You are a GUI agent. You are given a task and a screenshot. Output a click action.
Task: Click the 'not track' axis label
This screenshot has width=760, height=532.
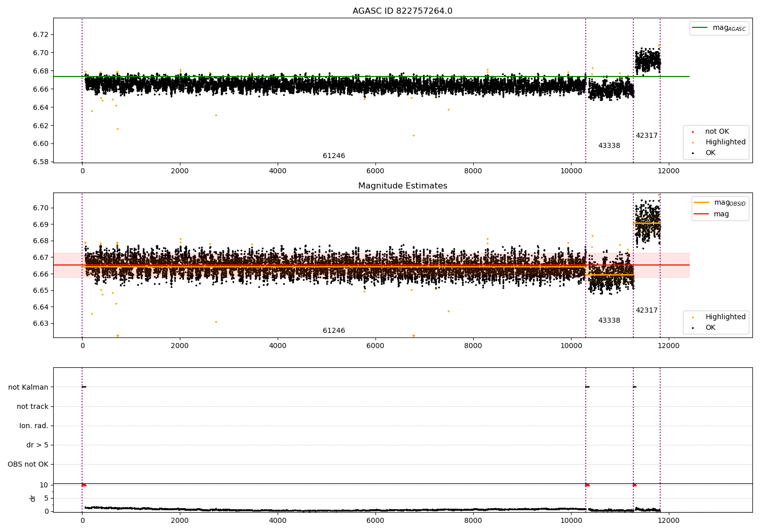click(32, 407)
